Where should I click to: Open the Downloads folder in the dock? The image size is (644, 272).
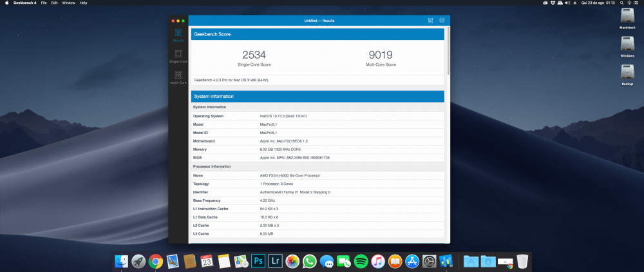tap(488, 261)
